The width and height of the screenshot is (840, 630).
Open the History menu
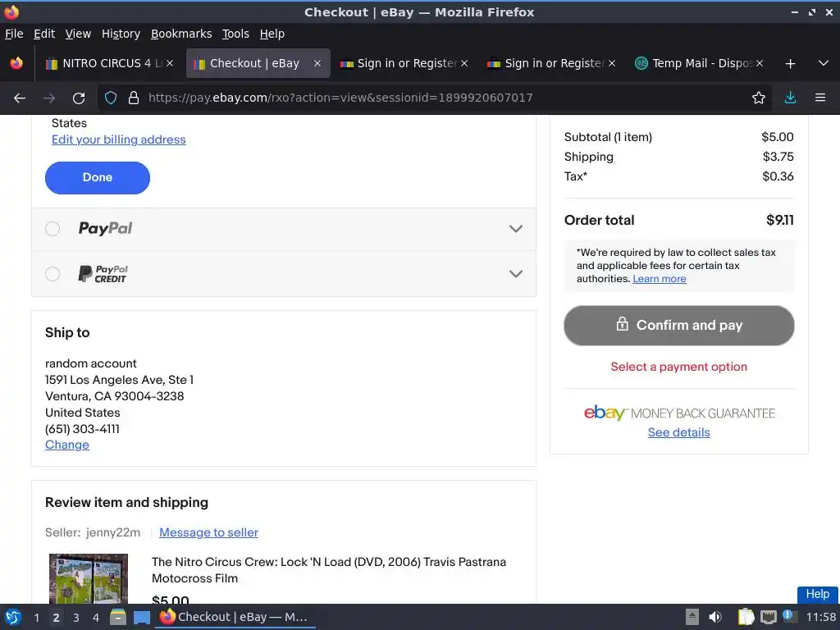(x=121, y=34)
